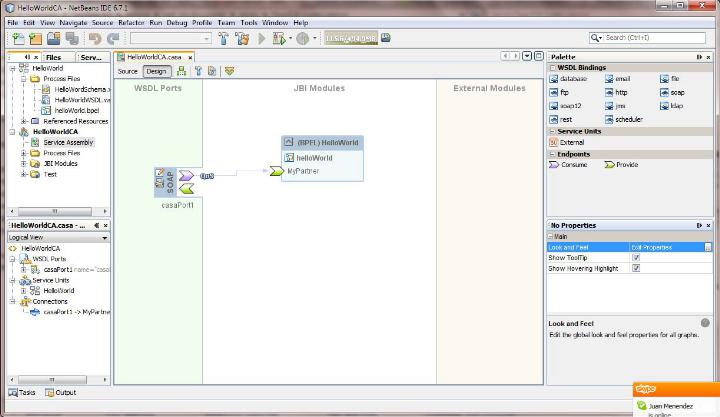
Task: Click the Profile Main Project icon
Action: [302, 39]
